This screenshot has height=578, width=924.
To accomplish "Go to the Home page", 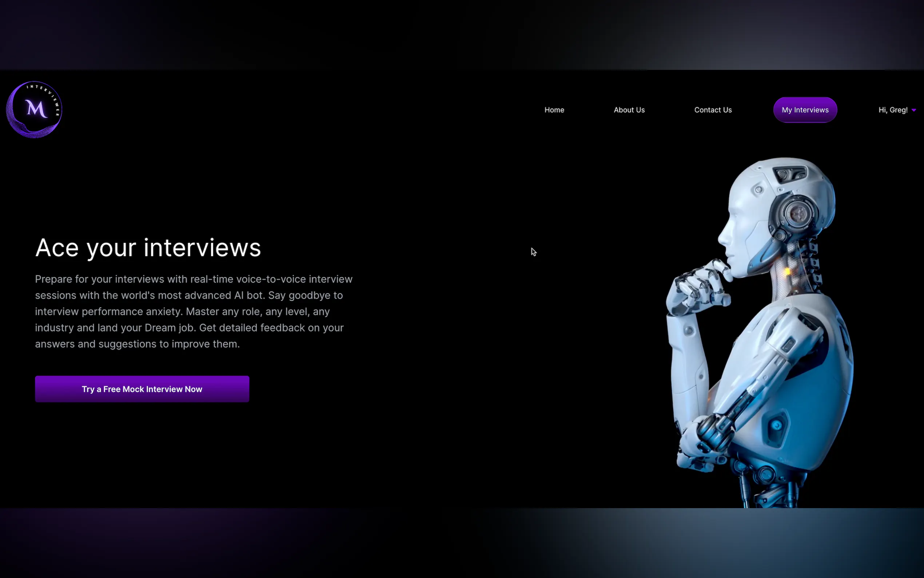I will (x=554, y=110).
